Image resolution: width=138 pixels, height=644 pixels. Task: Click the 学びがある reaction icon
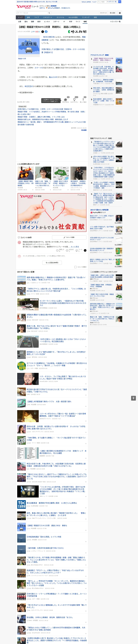coord(66,99)
